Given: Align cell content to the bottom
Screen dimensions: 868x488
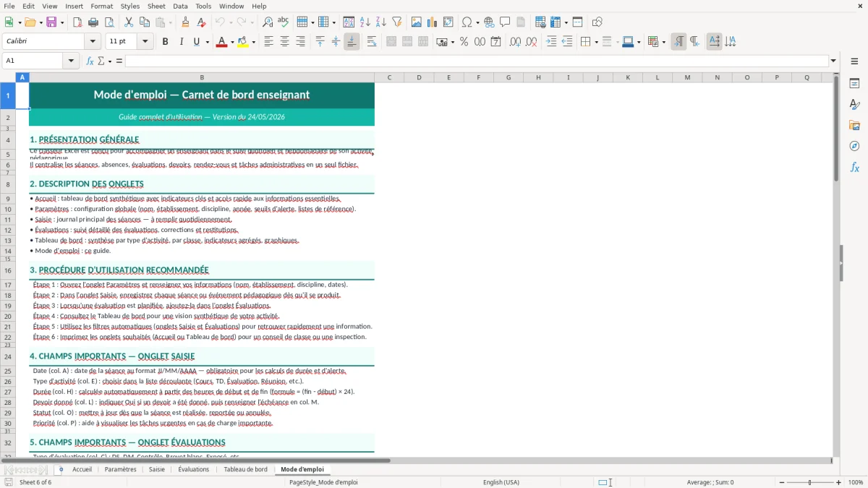Looking at the screenshot, I should (x=352, y=42).
